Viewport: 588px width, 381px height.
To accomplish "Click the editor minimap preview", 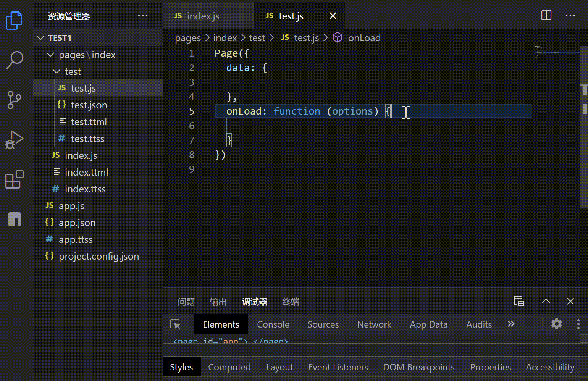I will pos(557,52).
